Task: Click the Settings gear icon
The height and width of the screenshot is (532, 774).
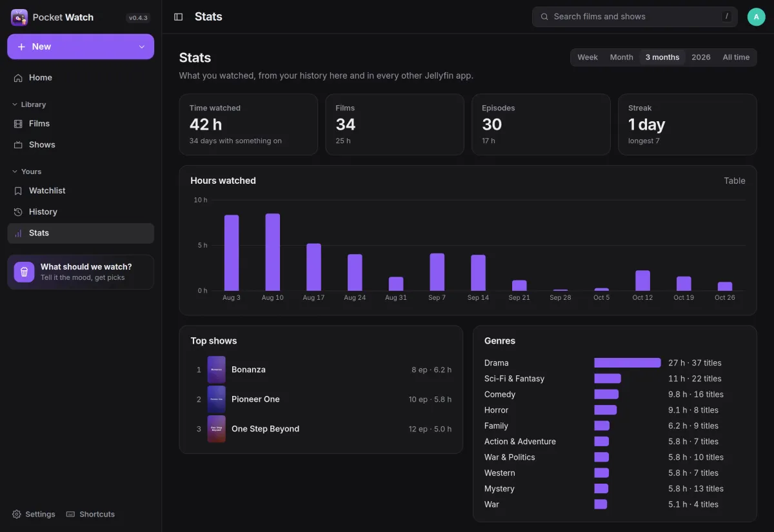Action: pyautogui.click(x=17, y=514)
